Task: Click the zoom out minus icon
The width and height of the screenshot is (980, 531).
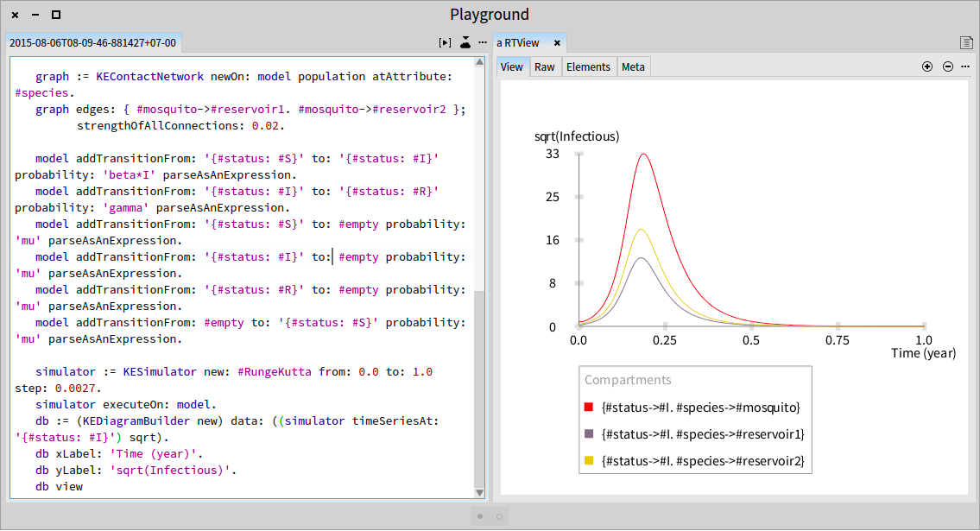Action: click(x=948, y=66)
